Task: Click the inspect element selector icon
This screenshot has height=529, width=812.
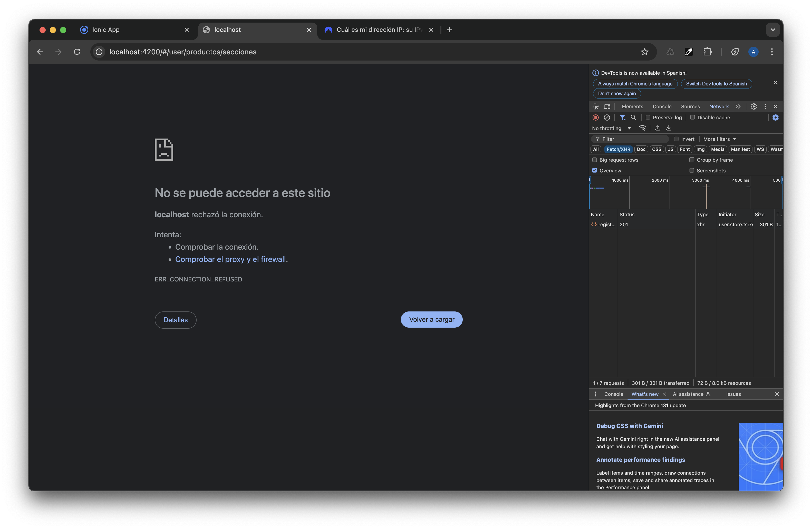Action: click(596, 106)
